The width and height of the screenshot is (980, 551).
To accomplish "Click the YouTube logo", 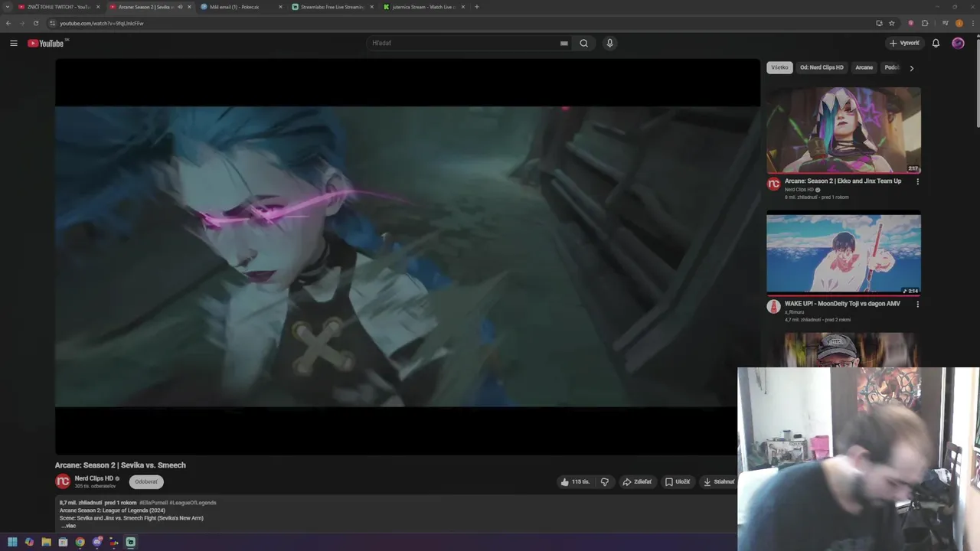I will pyautogui.click(x=46, y=43).
